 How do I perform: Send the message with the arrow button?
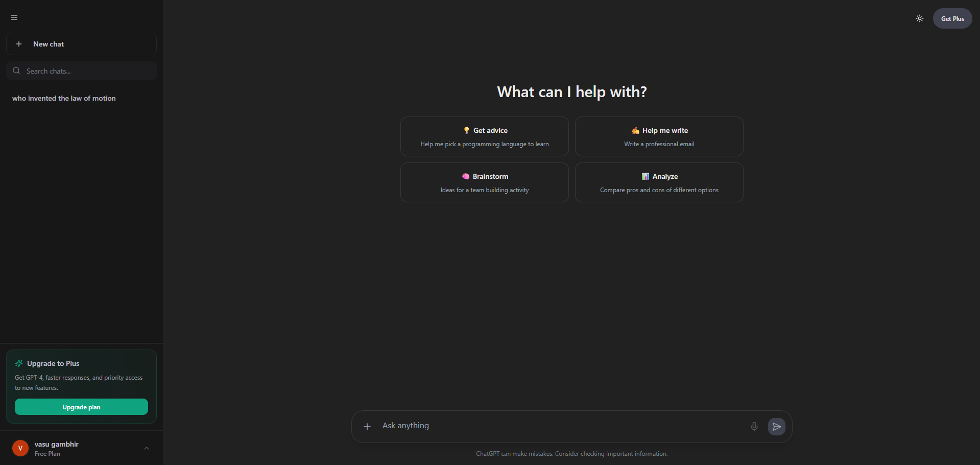point(777,427)
